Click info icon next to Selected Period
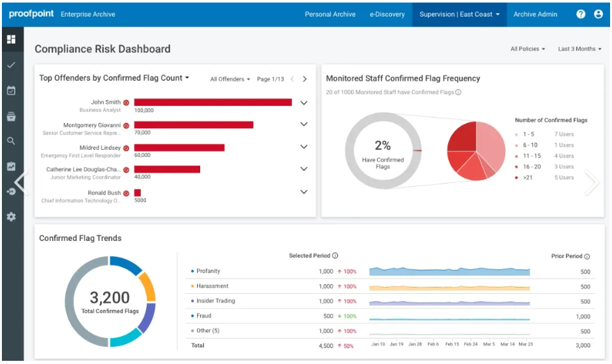 click(335, 256)
